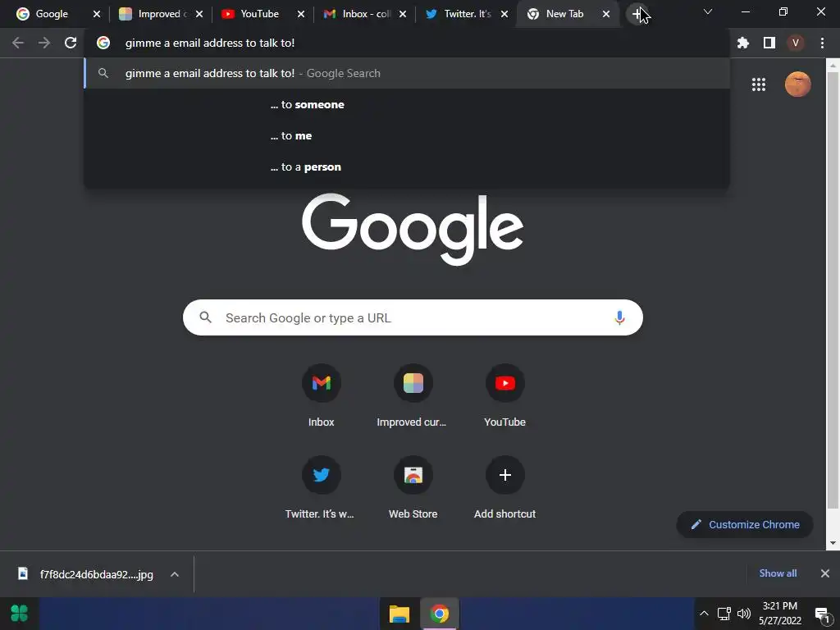Open the tab search dropdown chevron

pyautogui.click(x=707, y=11)
